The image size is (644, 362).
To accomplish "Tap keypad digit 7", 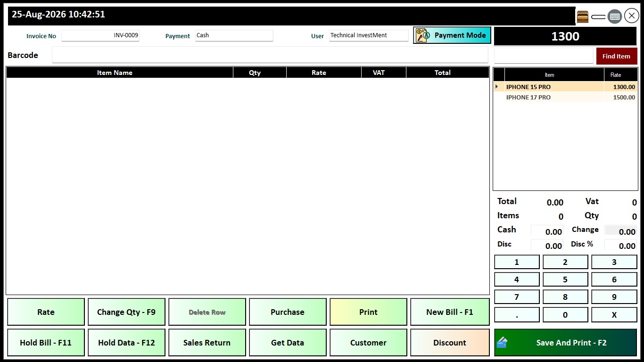I will [517, 297].
